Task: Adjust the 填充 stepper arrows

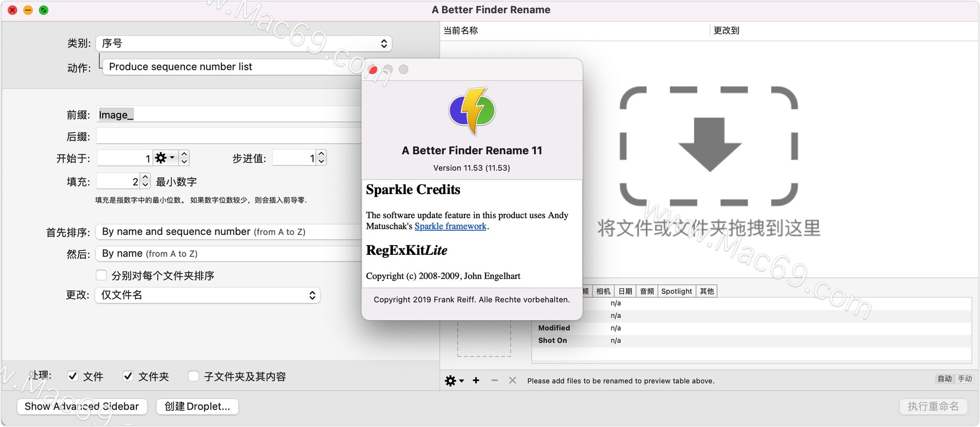Action: [145, 181]
